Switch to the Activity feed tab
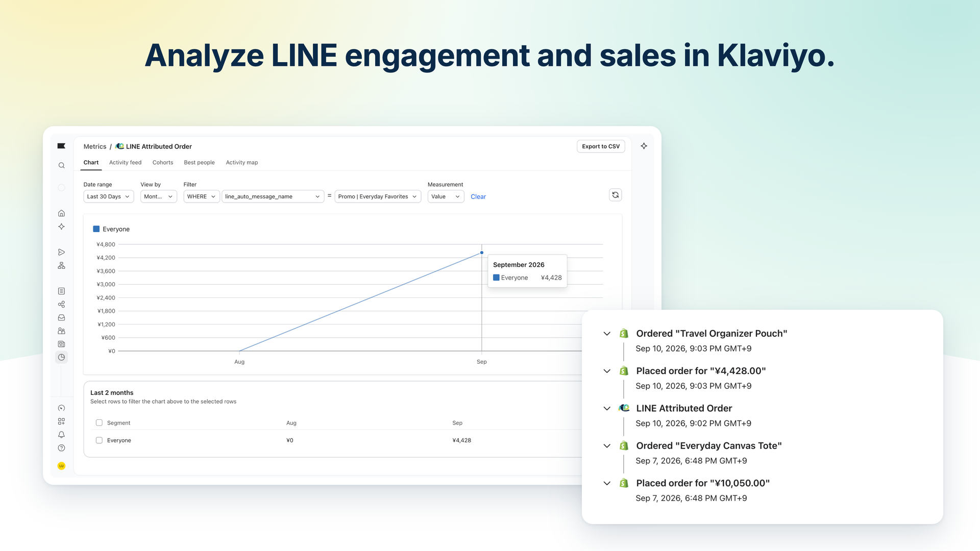980x551 pixels. tap(125, 162)
